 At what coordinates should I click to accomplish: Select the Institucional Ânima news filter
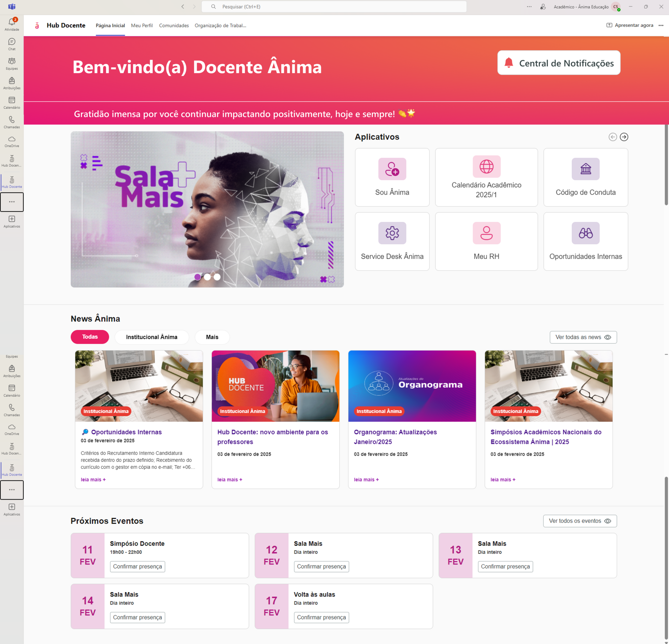[x=152, y=337]
